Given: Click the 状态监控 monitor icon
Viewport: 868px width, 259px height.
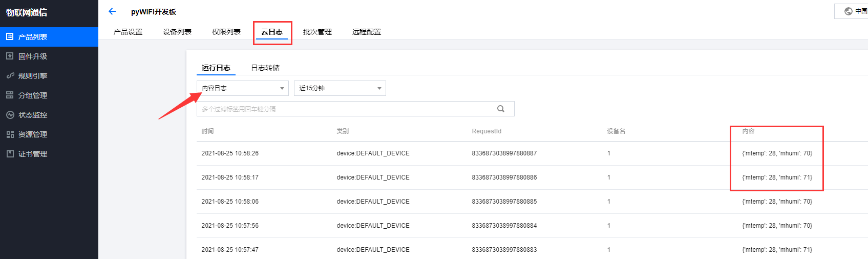Looking at the screenshot, I should pyautogui.click(x=10, y=115).
